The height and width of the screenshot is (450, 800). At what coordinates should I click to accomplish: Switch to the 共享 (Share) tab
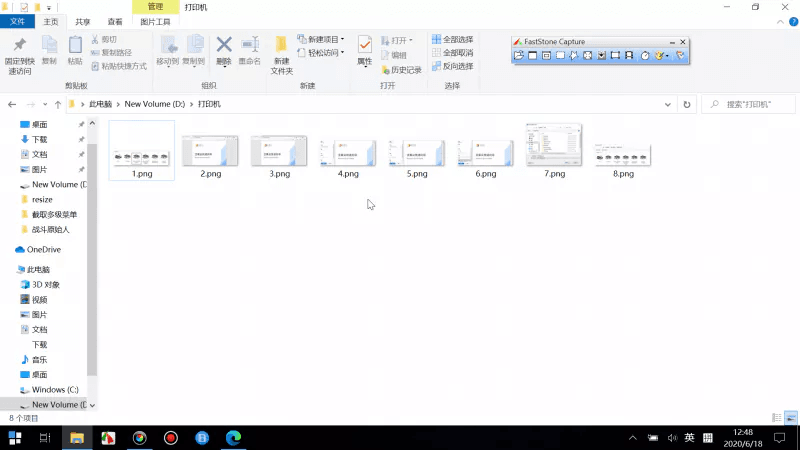(x=83, y=21)
